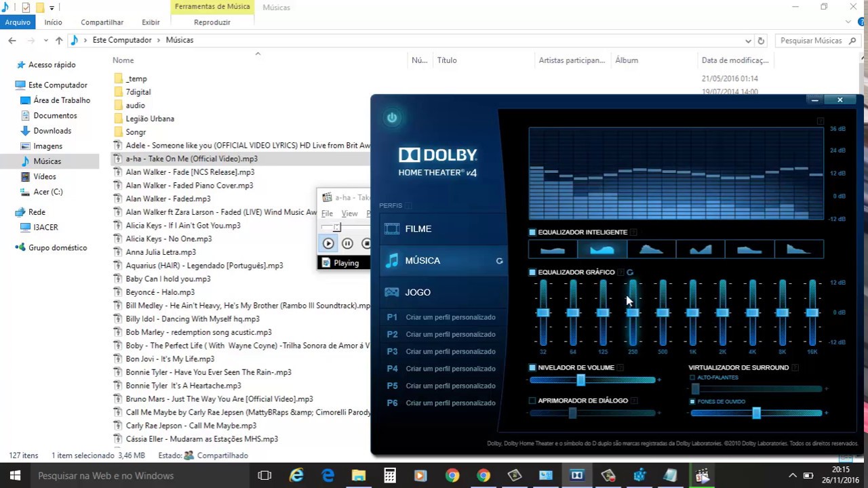
Task: Open Calculator from the taskbar
Action: [390, 476]
